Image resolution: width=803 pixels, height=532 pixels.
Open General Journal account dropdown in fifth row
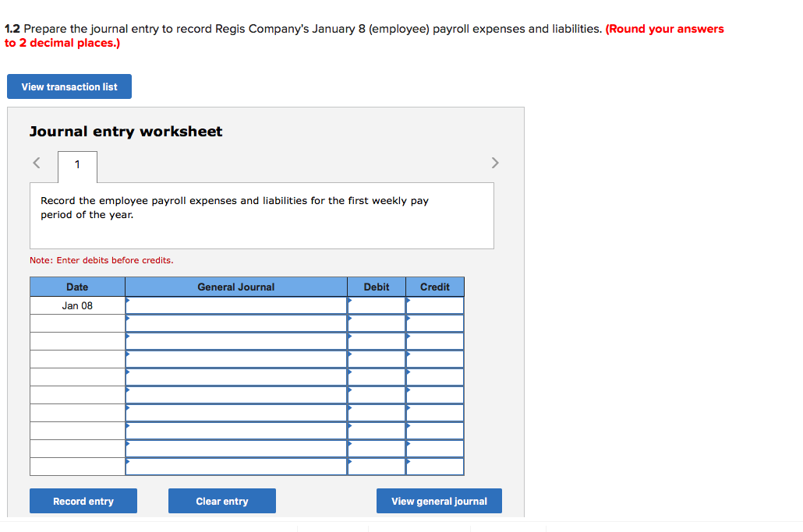click(236, 377)
